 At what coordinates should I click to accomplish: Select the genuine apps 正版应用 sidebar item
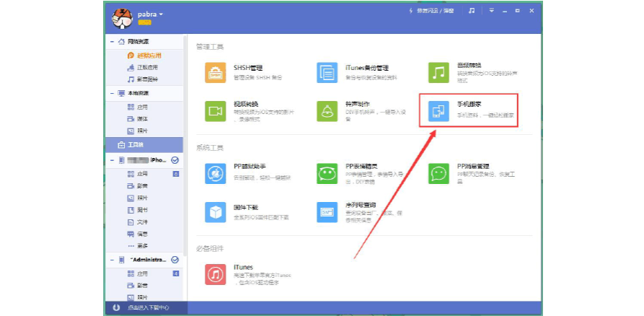point(142,67)
